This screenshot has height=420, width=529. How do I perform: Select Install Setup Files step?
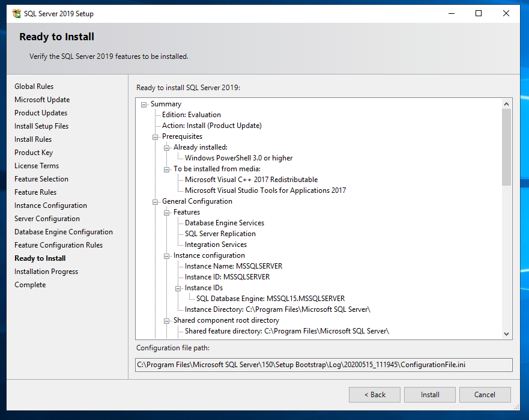click(x=41, y=126)
